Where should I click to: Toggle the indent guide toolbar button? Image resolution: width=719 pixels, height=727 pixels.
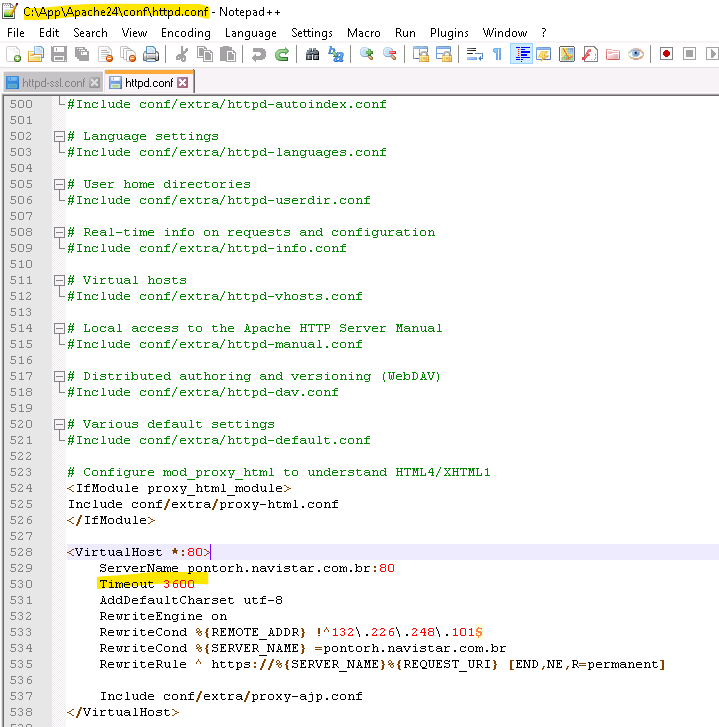[x=521, y=54]
